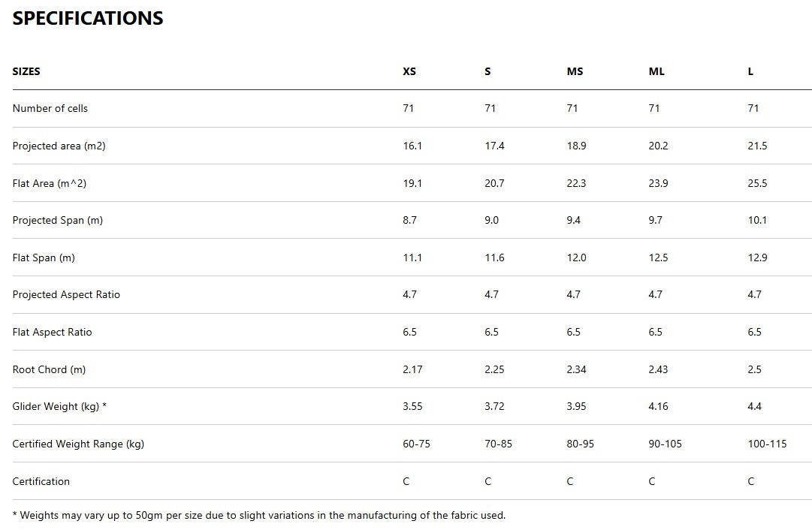812x530 pixels.
Task: Click the SPECIFICATIONS heading
Action: coord(88,19)
